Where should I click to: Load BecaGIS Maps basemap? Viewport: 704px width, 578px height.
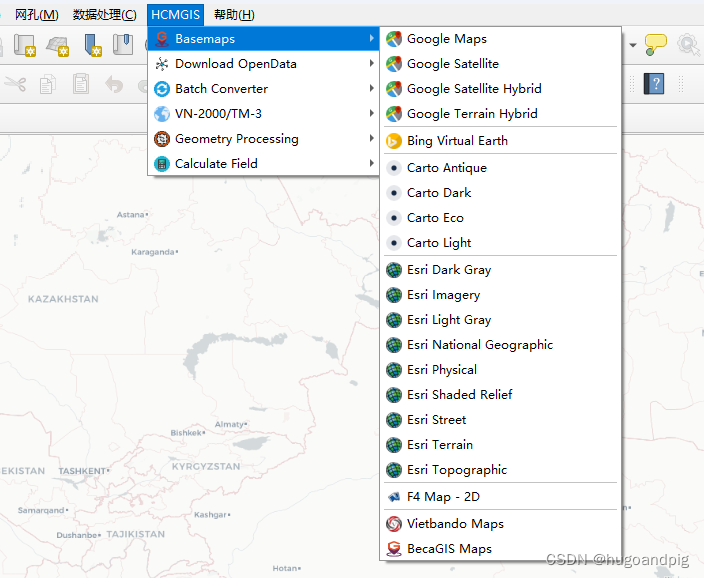click(500, 549)
